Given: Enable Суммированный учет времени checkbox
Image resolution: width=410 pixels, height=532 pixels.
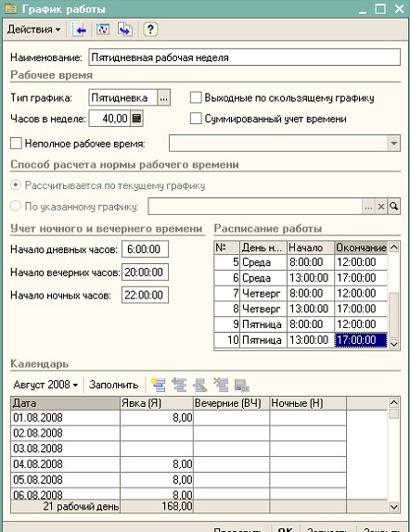Looking at the screenshot, I should [x=196, y=119].
